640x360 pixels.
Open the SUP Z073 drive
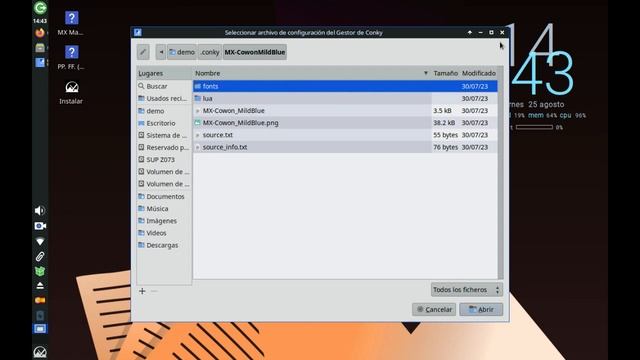click(x=164, y=160)
